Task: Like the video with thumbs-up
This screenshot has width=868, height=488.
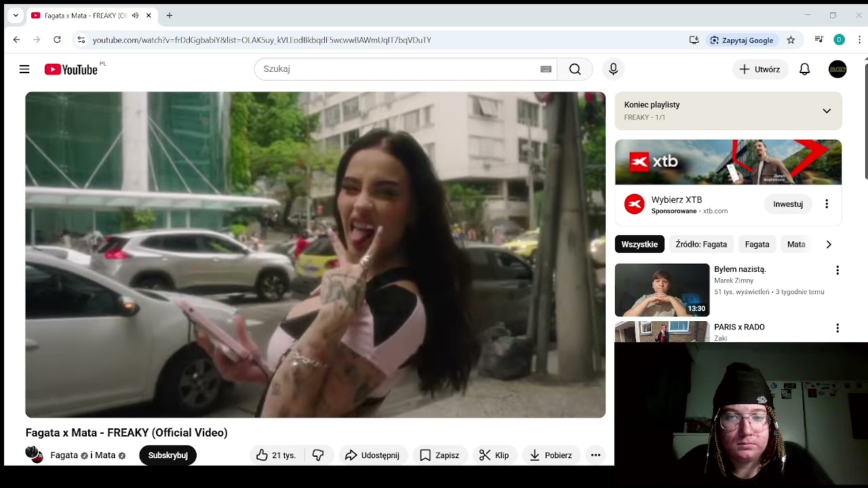Action: pos(277,455)
